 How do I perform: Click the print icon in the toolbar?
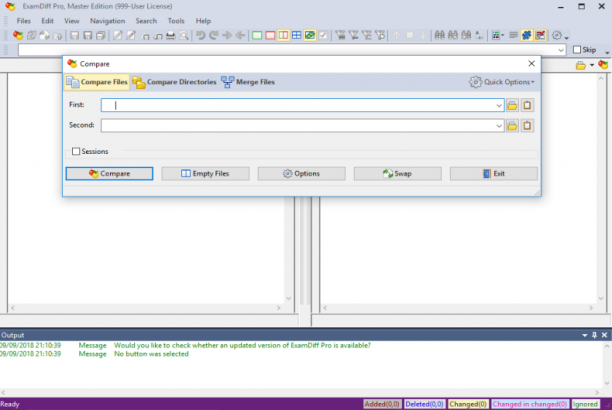point(171,36)
